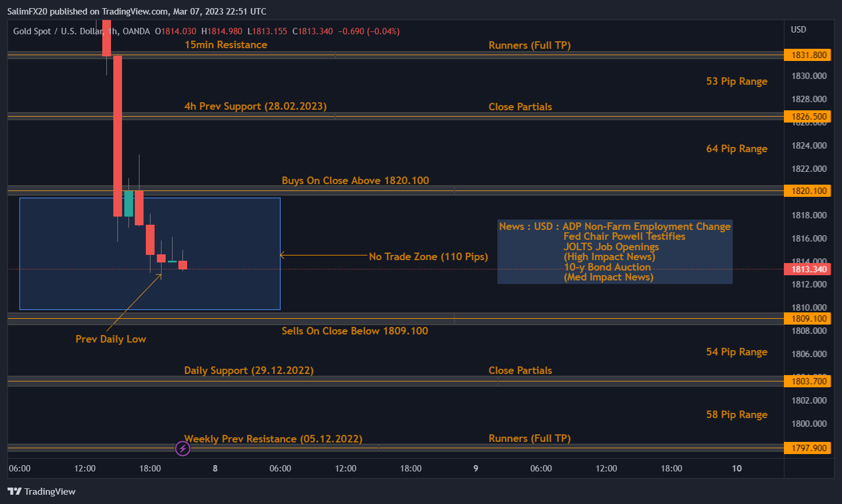Open the SalimFX20 author profile

[x=27, y=11]
